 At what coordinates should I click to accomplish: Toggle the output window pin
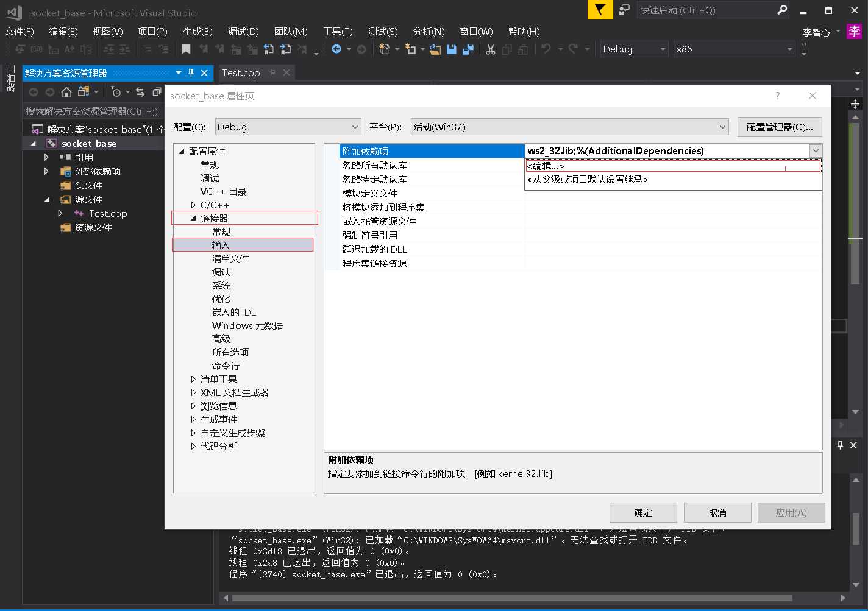tap(840, 445)
